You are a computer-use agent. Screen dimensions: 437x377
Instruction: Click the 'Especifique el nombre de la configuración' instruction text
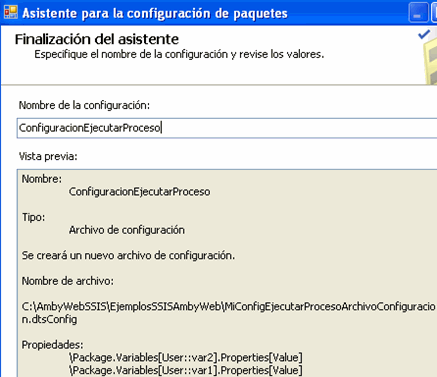point(179,54)
